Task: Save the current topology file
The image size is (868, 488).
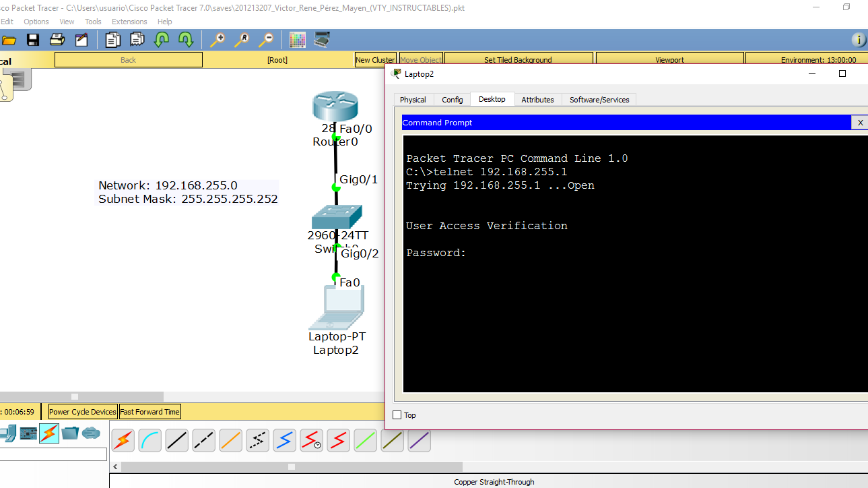Action: [x=32, y=40]
